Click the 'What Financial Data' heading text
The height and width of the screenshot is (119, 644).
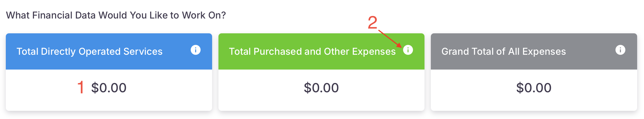click(116, 15)
